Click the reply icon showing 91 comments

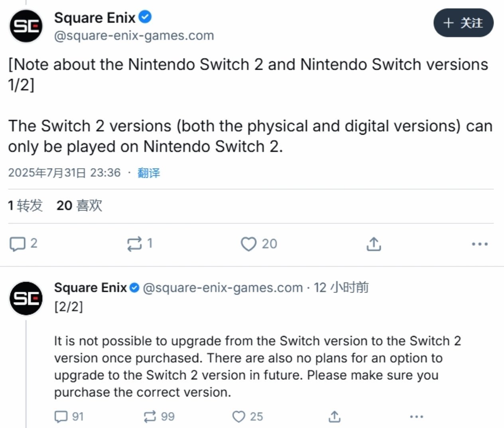click(61, 417)
